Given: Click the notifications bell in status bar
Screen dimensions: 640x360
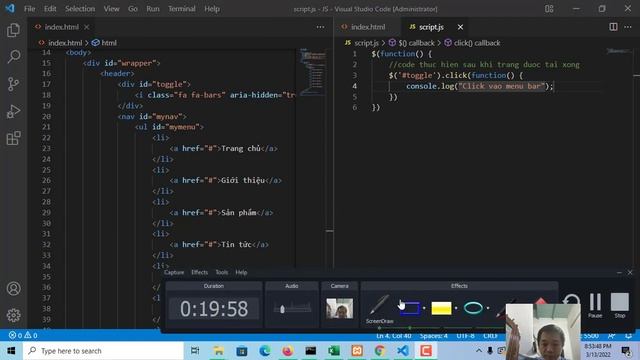Looking at the screenshot, I should point(629,336).
